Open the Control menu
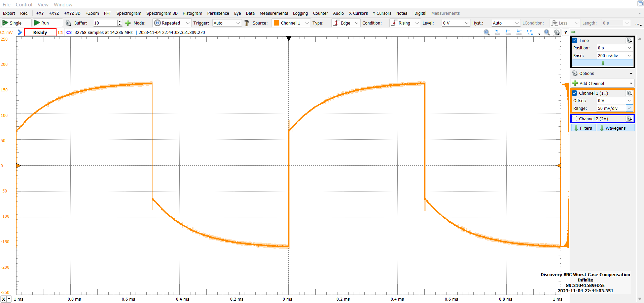Screen dimensions: 644x303 24,4
